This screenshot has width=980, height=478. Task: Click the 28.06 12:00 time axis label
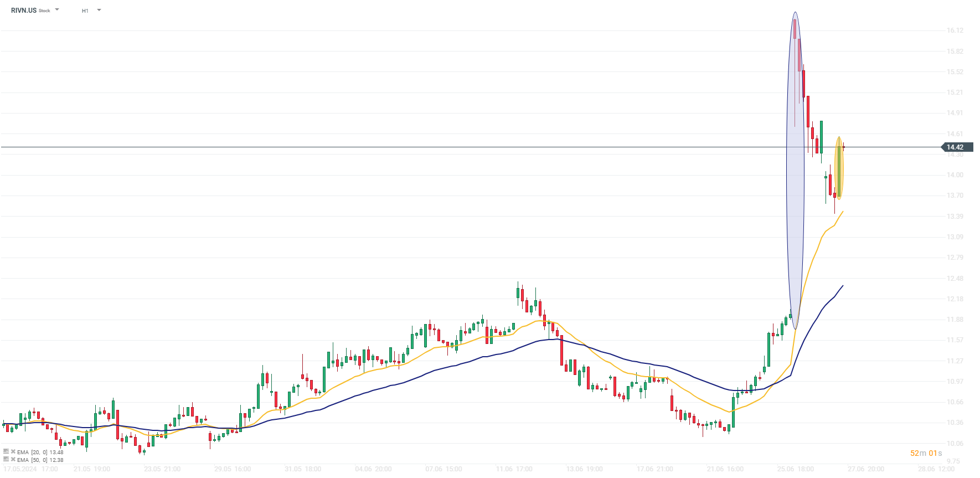[936, 469]
